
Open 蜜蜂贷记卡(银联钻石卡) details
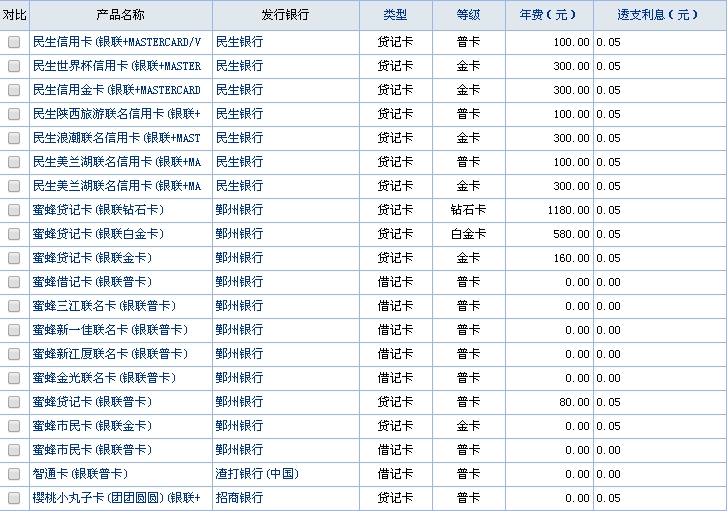tap(98, 210)
